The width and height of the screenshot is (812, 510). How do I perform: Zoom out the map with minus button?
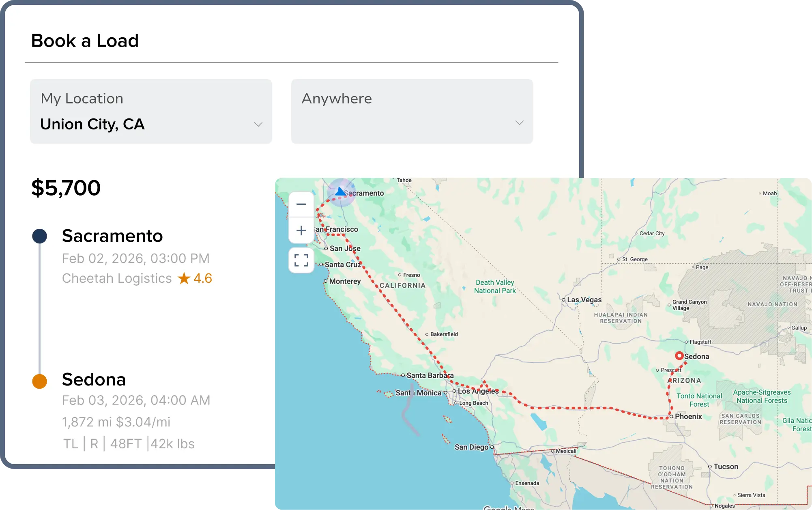tap(301, 204)
